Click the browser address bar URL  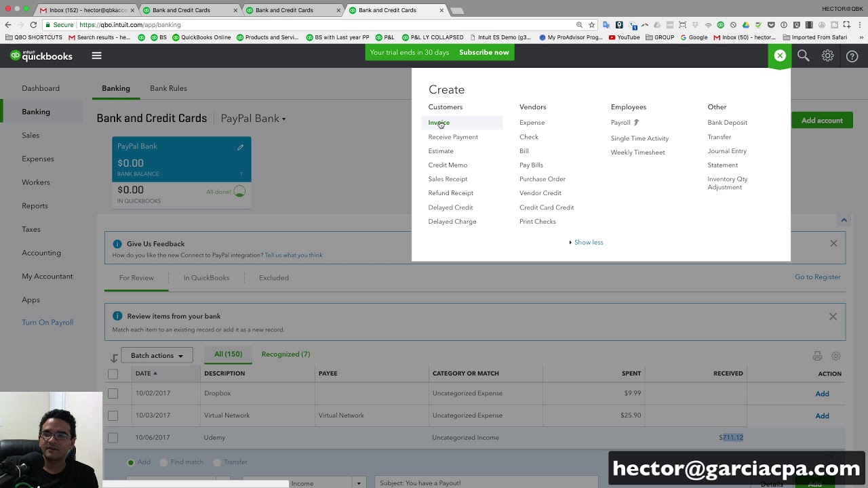(130, 24)
